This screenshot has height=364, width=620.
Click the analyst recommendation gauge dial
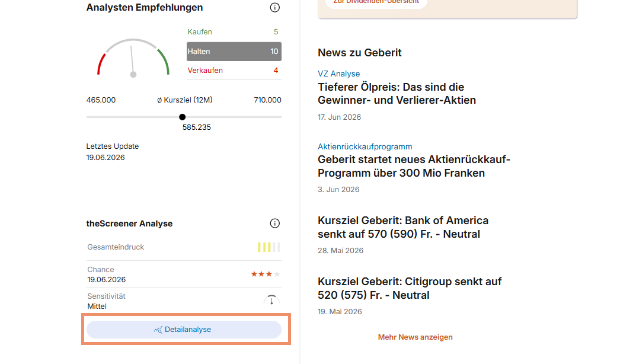(x=133, y=58)
